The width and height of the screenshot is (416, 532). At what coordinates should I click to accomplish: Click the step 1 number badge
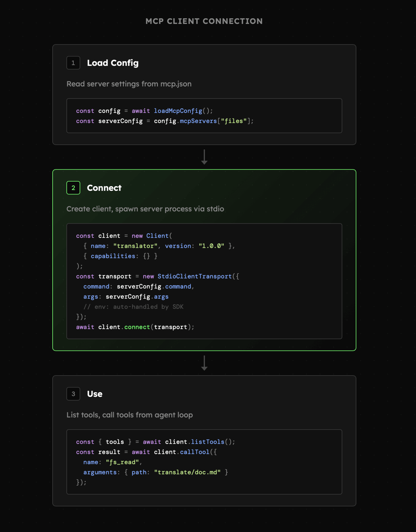point(73,63)
